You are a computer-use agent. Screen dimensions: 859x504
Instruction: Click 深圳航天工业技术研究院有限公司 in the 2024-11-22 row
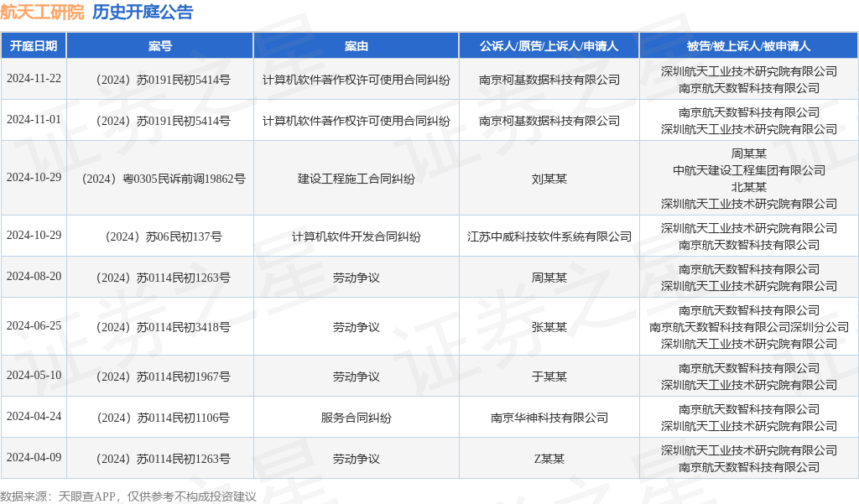[x=749, y=71]
